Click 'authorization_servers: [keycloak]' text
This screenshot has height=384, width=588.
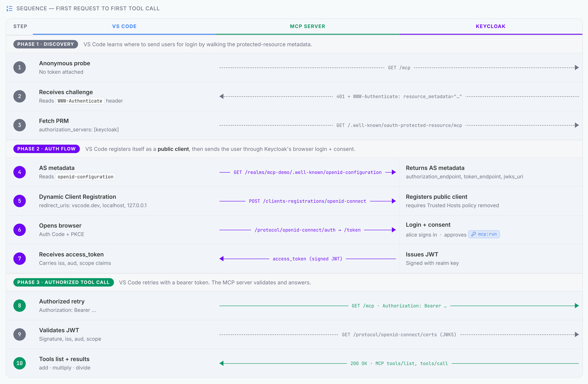79,129
